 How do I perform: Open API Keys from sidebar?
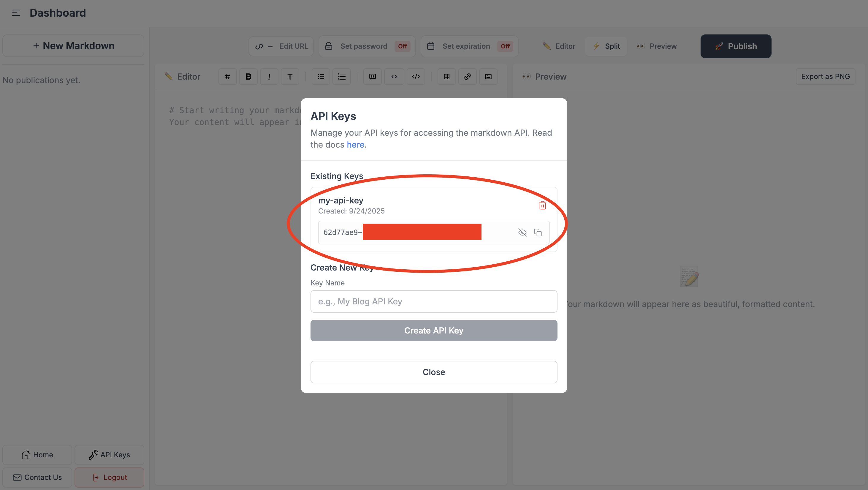pos(109,455)
